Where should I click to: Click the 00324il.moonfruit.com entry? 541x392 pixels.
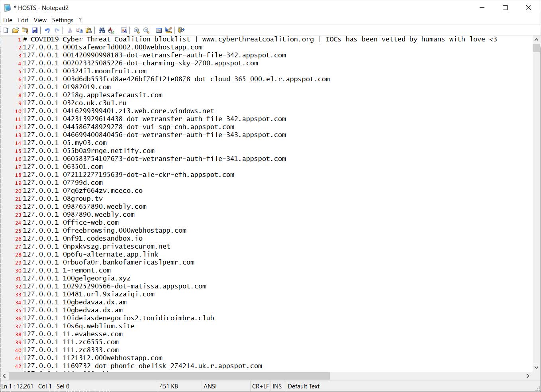(105, 71)
